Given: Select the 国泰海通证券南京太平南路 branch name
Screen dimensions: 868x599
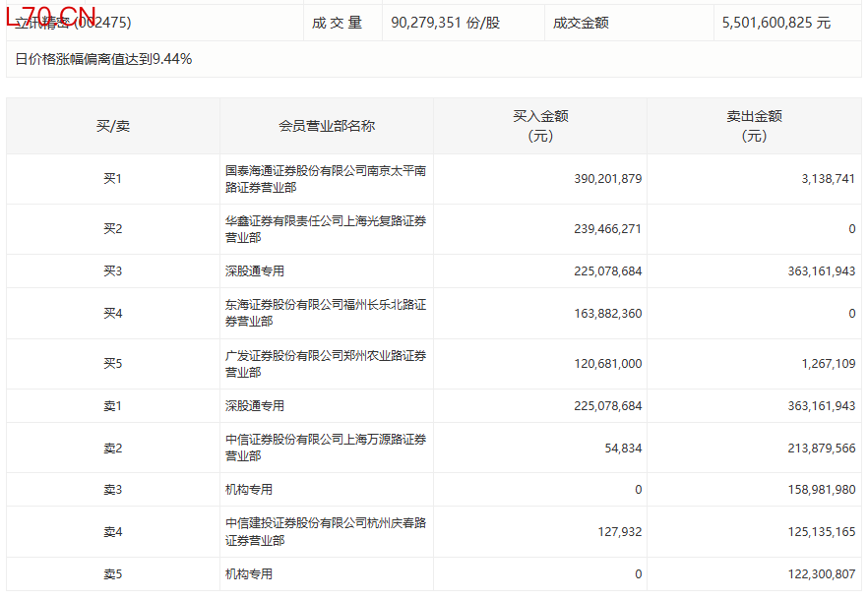Looking at the screenshot, I should pyautogui.click(x=325, y=179).
